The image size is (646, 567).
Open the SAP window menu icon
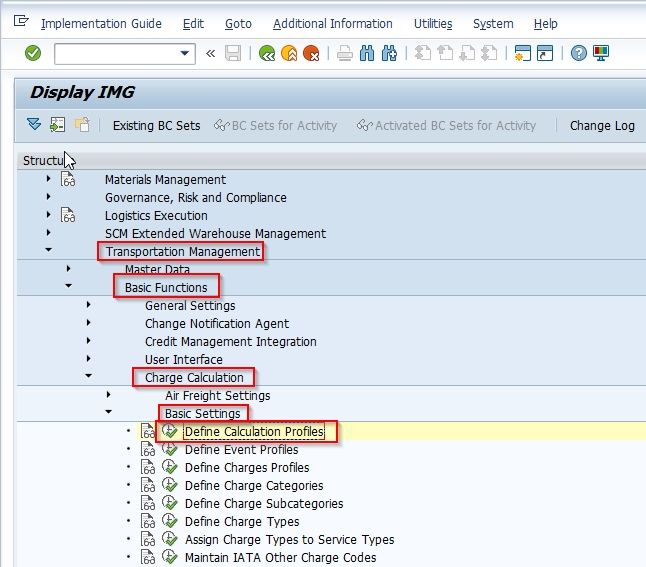click(x=21, y=21)
